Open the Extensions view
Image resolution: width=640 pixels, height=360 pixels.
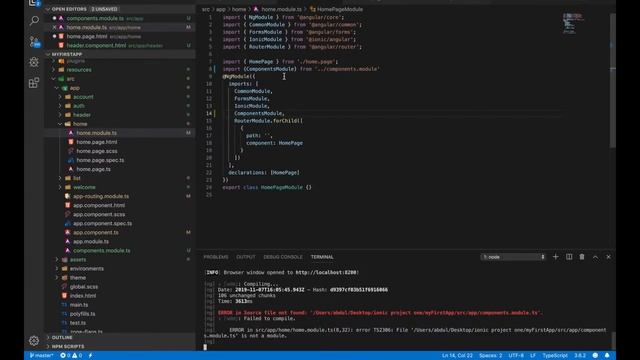(x=34, y=83)
